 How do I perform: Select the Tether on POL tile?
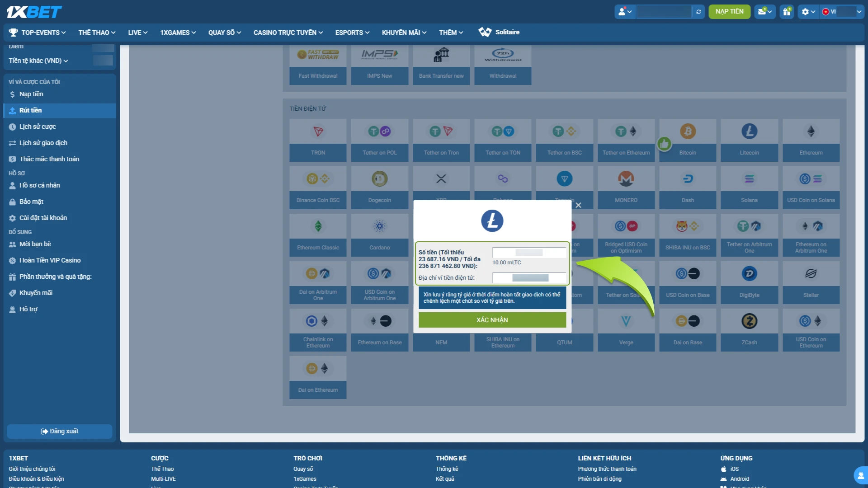point(380,140)
